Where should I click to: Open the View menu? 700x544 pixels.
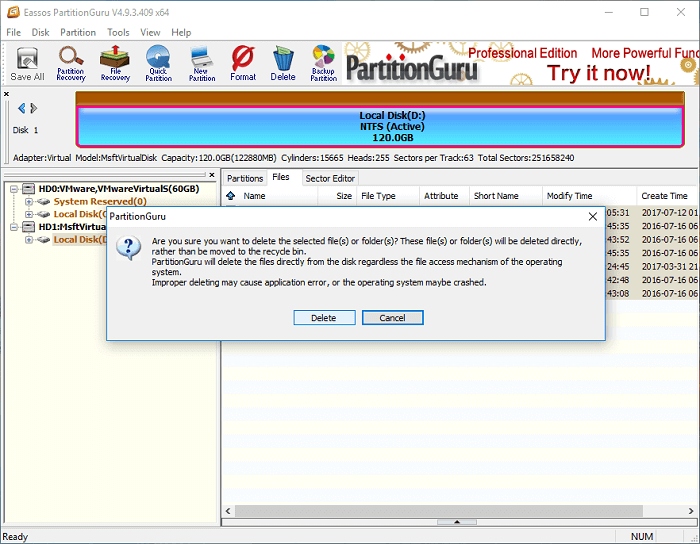point(150,33)
